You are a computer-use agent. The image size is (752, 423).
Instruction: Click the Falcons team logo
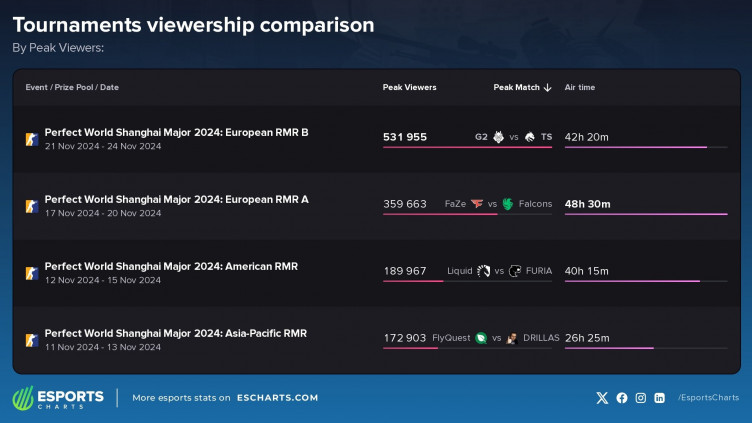[x=507, y=204]
